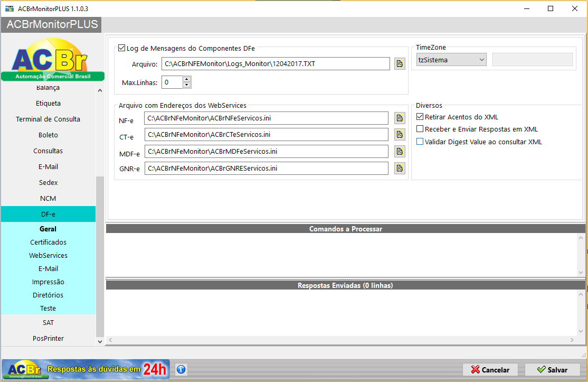Screen dimensions: 588x382
Task: Open the ACBr 24h support banner
Action: pyautogui.click(x=86, y=369)
